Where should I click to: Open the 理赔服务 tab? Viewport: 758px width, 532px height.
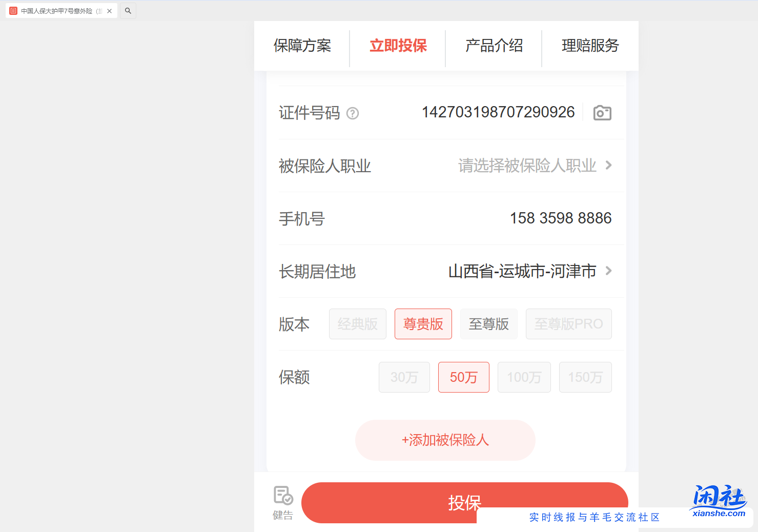(x=590, y=46)
